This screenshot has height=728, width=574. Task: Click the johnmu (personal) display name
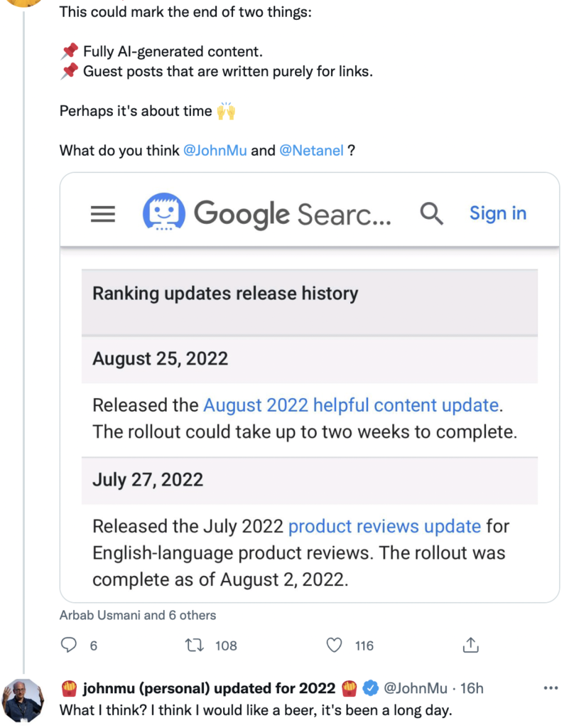[x=210, y=688]
